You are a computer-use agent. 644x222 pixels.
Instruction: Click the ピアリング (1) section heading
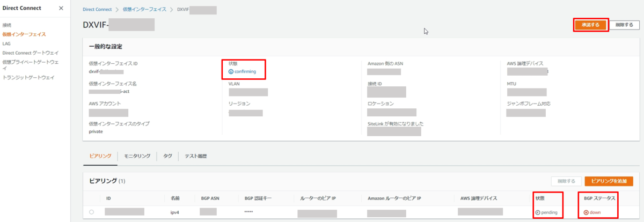107,181
